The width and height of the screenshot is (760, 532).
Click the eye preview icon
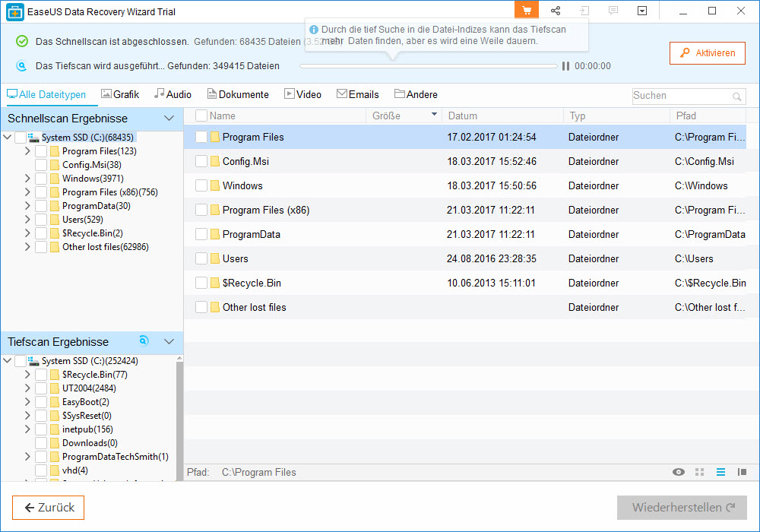pos(679,473)
